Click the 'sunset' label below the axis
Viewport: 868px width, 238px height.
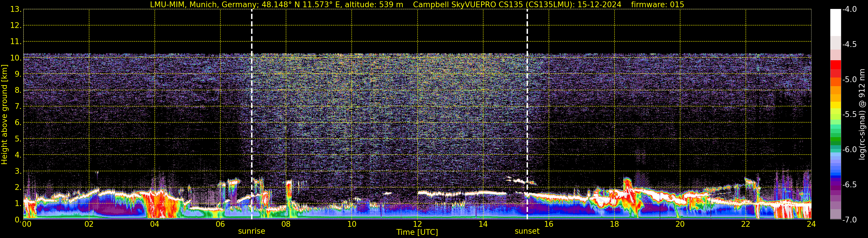coord(527,231)
